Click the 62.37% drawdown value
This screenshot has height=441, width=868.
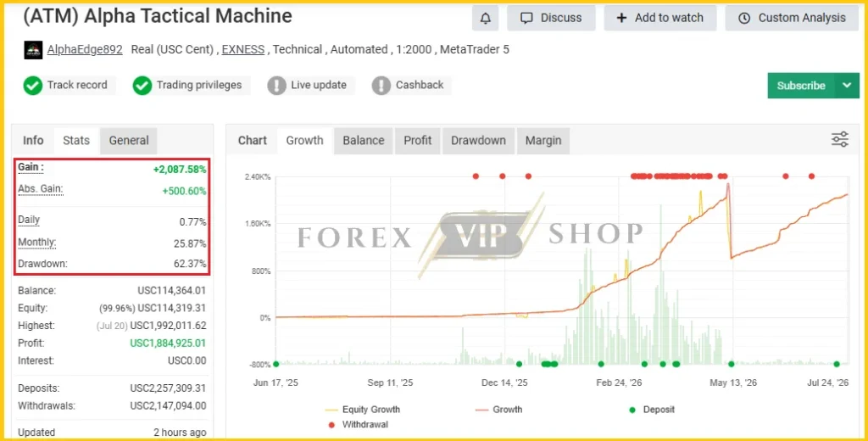pyautogui.click(x=190, y=264)
